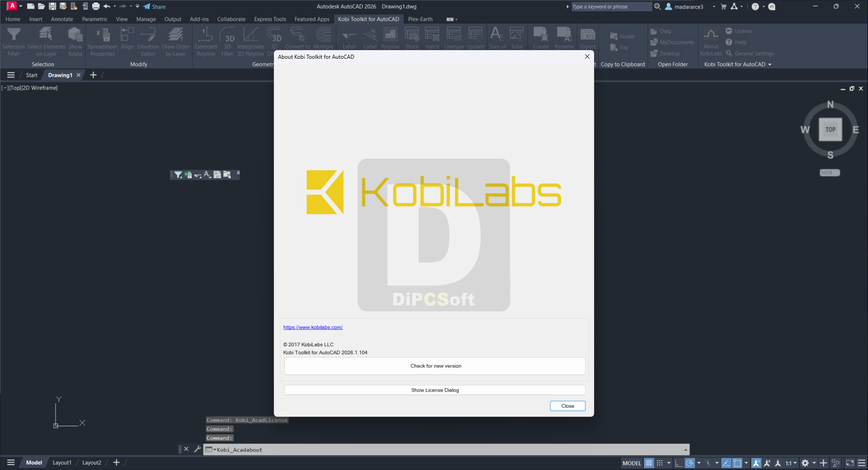
Task: Click the About KobiLabs ribbon button
Action: (x=711, y=42)
